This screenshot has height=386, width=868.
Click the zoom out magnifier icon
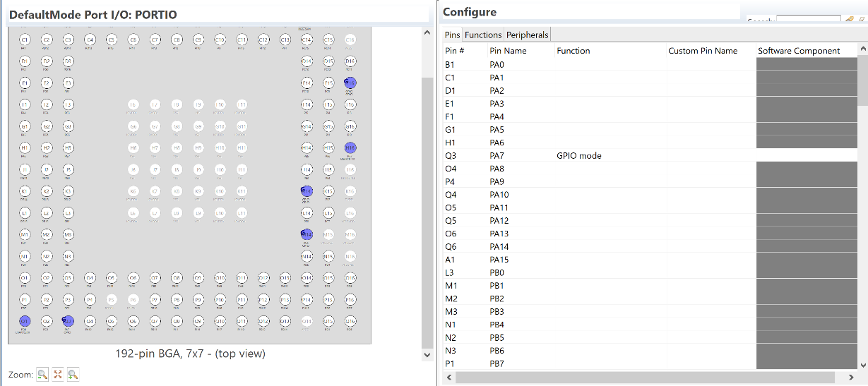pyautogui.click(x=42, y=374)
